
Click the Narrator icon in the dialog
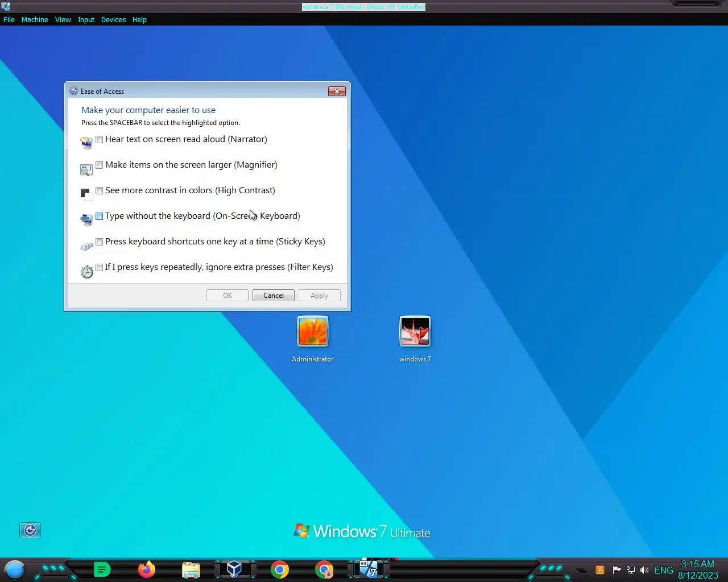click(x=86, y=143)
